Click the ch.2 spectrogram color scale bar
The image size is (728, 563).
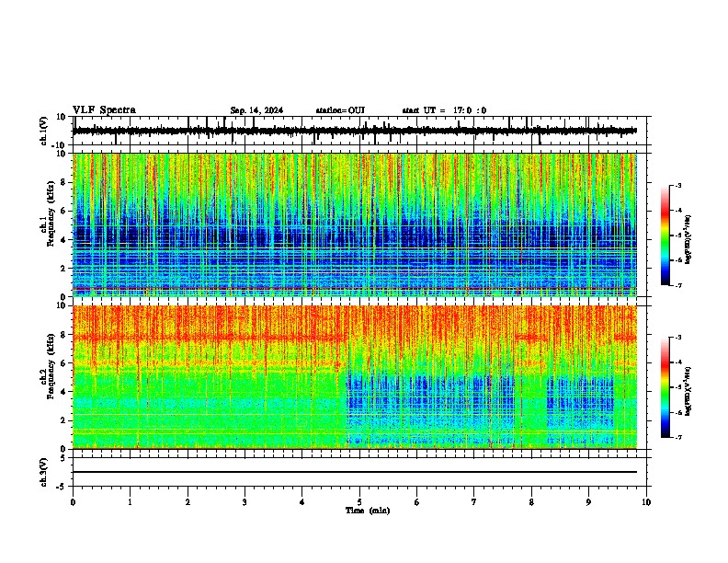[665, 387]
